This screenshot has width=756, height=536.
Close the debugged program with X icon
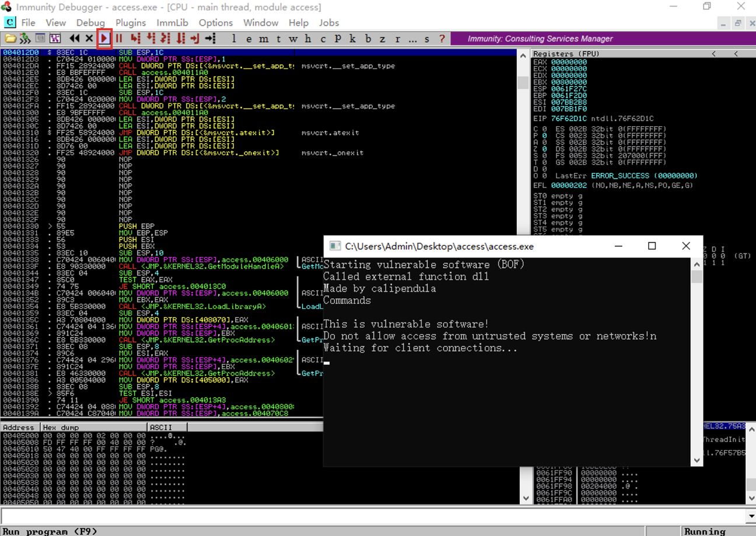tap(89, 39)
